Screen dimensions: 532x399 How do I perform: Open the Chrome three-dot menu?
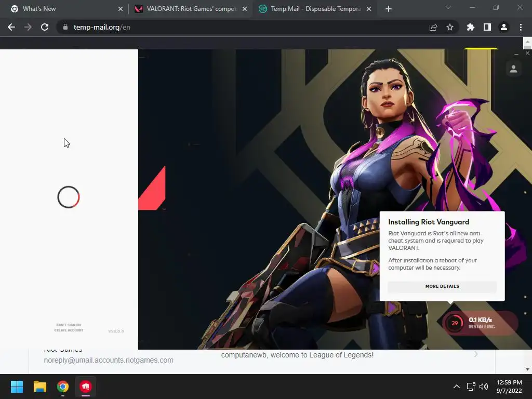[x=521, y=27]
